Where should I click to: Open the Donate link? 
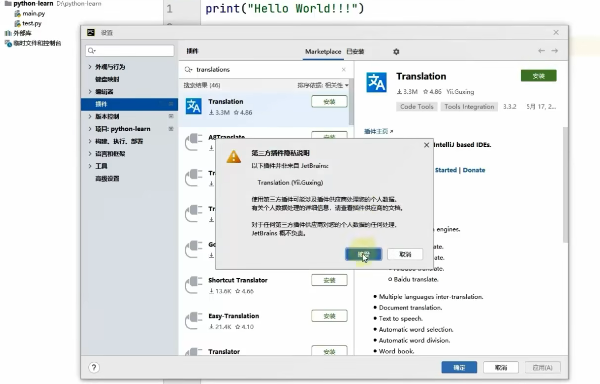tap(474, 170)
